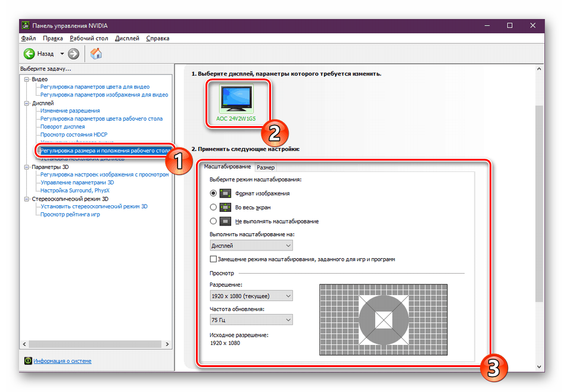Open Регулировка параметров изображения для видео
Image resolution: width=564 pixels, height=392 pixels.
coord(104,95)
